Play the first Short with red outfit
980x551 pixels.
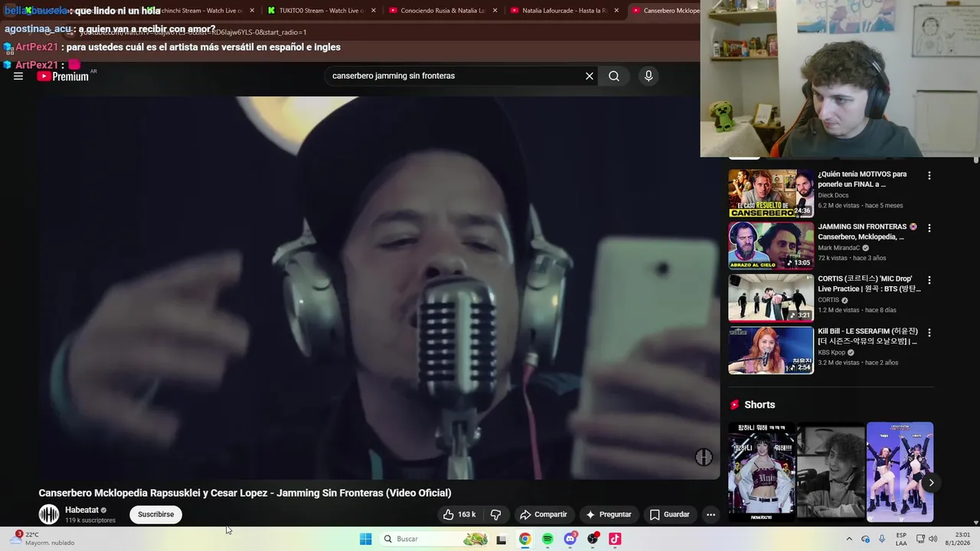pyautogui.click(x=761, y=472)
